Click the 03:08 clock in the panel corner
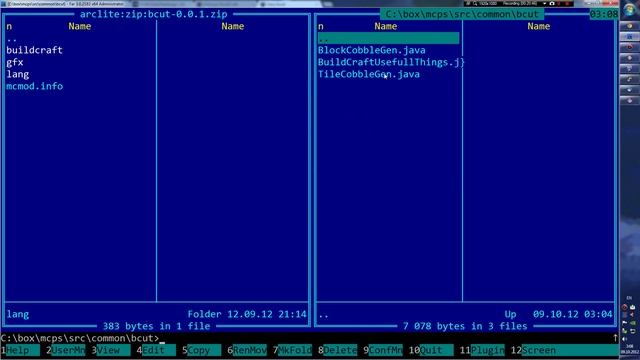 pos(604,14)
